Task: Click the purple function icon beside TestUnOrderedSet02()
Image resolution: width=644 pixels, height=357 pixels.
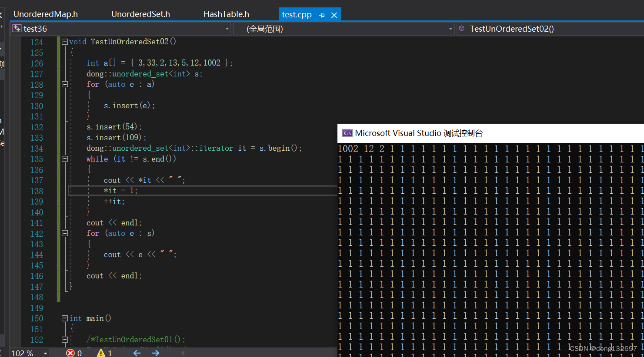Action: click(x=462, y=29)
